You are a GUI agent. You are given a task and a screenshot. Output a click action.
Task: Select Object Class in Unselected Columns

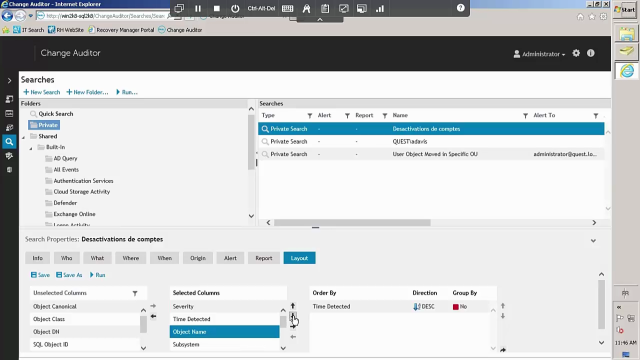[x=84, y=319]
